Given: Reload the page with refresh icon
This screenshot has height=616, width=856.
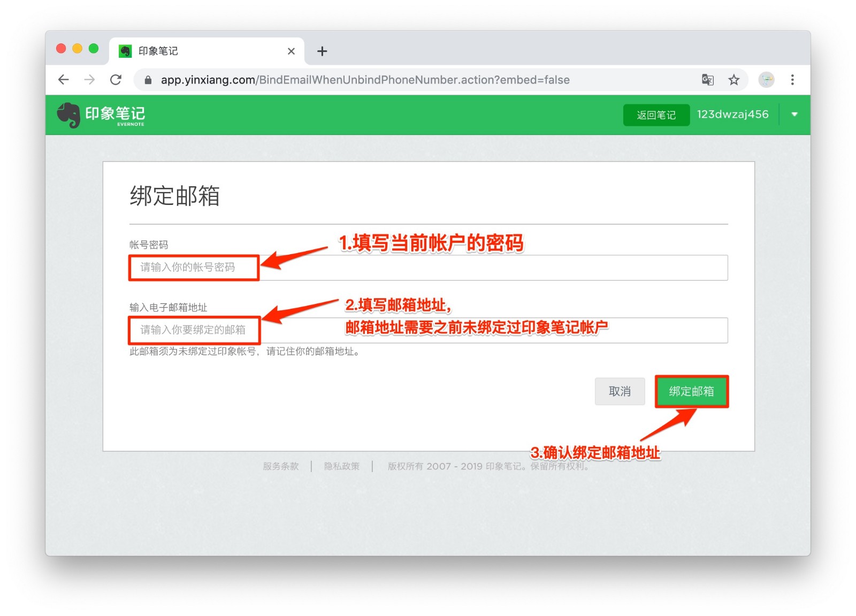Looking at the screenshot, I should [116, 80].
